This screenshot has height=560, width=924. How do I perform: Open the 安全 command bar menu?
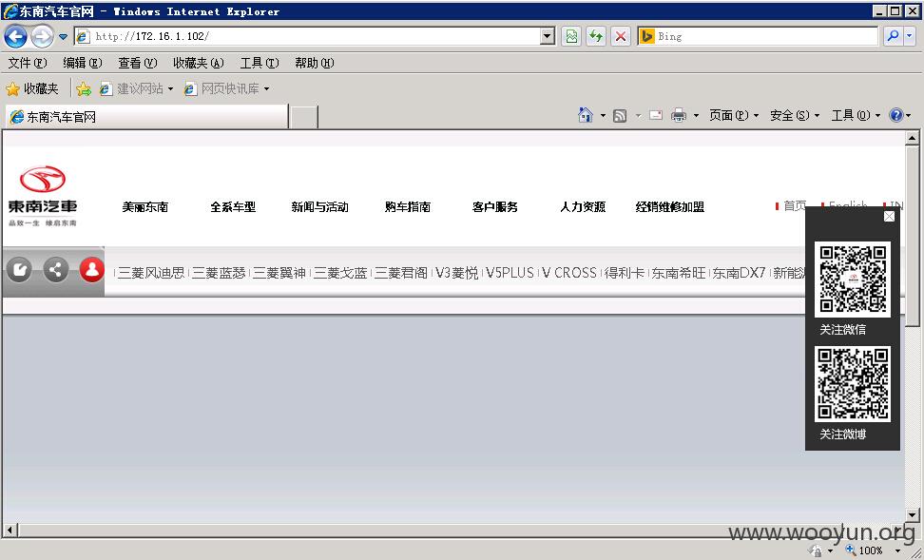click(x=795, y=116)
